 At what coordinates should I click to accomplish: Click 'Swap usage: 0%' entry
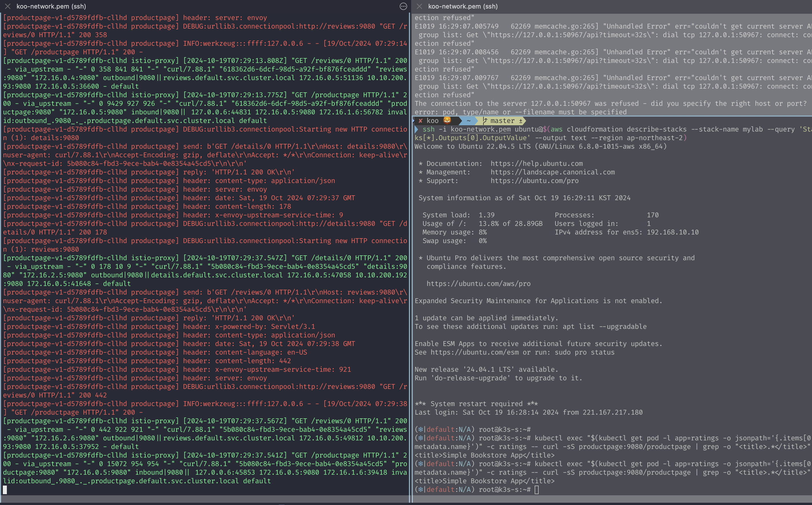coord(454,241)
